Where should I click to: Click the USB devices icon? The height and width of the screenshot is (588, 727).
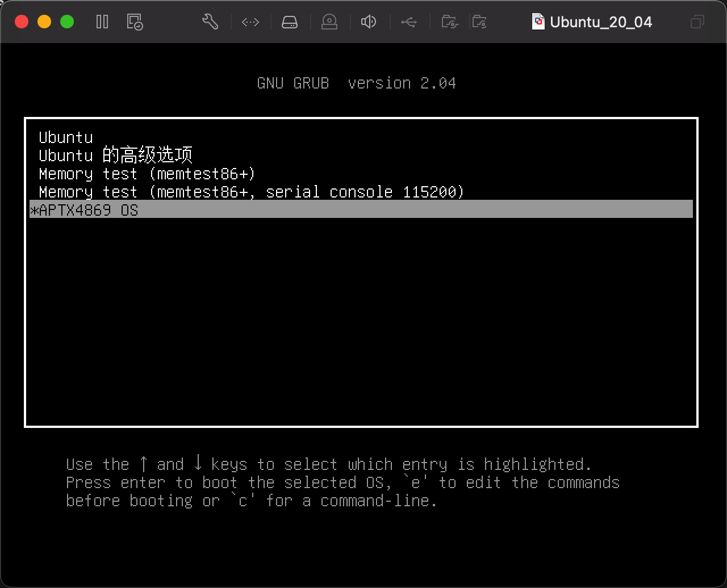pyautogui.click(x=409, y=22)
